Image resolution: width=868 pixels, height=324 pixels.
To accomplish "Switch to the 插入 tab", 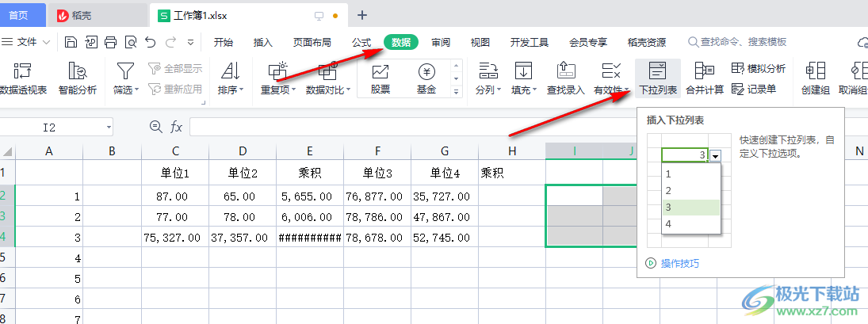I will click(263, 42).
